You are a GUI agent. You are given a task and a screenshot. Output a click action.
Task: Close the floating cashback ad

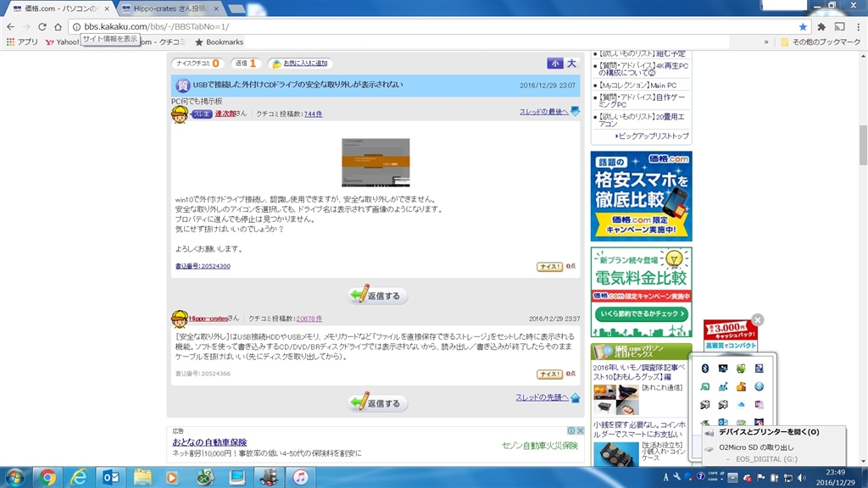(x=758, y=319)
